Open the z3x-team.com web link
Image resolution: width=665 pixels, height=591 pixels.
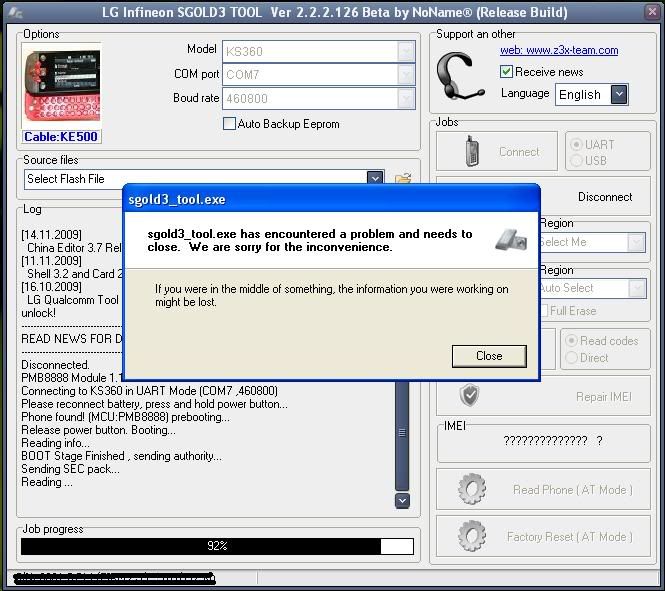(559, 50)
